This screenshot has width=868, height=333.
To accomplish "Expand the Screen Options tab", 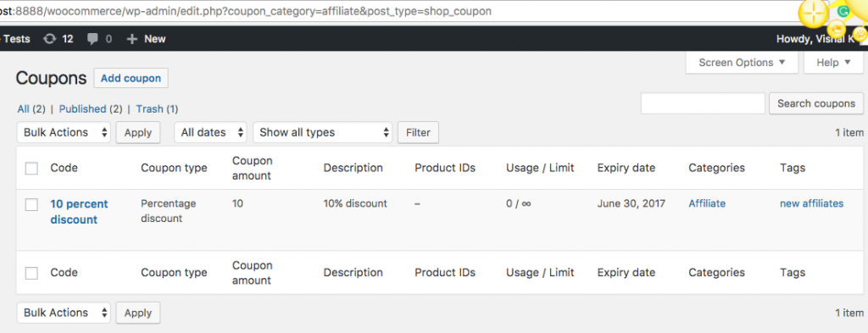I will tap(742, 63).
